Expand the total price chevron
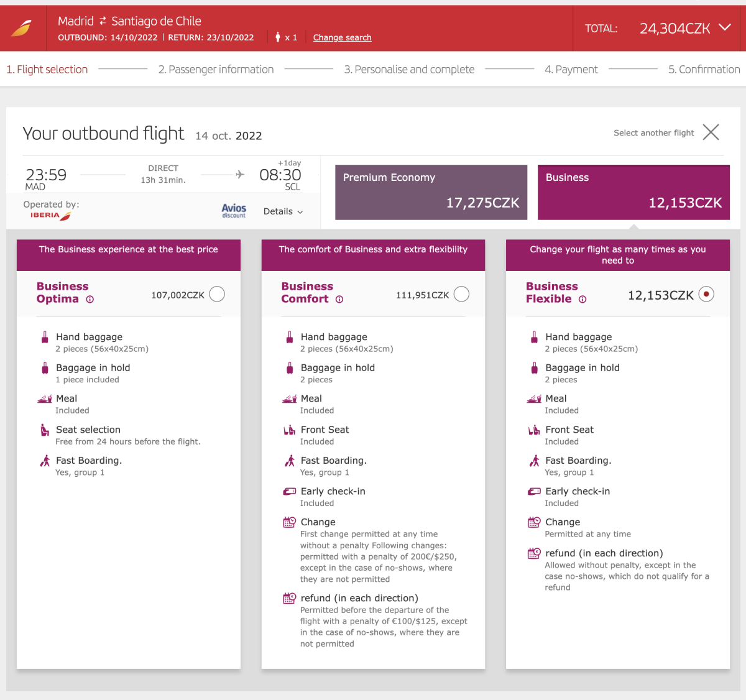Viewport: 746px width, 700px height. (725, 28)
